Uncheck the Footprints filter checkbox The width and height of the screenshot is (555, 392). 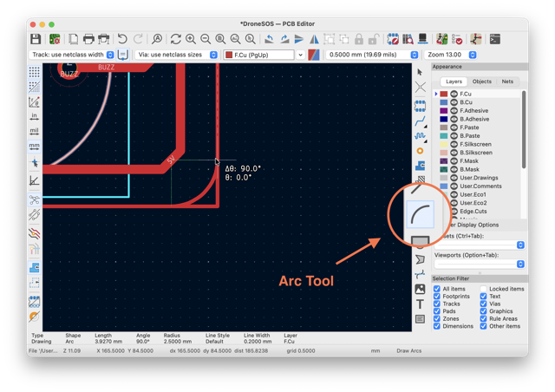point(437,297)
